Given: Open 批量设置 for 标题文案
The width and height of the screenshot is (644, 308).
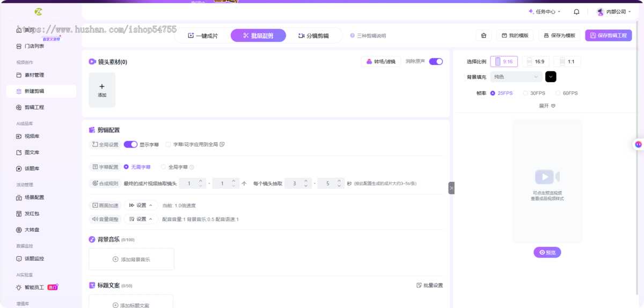Looking at the screenshot, I should pyautogui.click(x=429, y=285).
